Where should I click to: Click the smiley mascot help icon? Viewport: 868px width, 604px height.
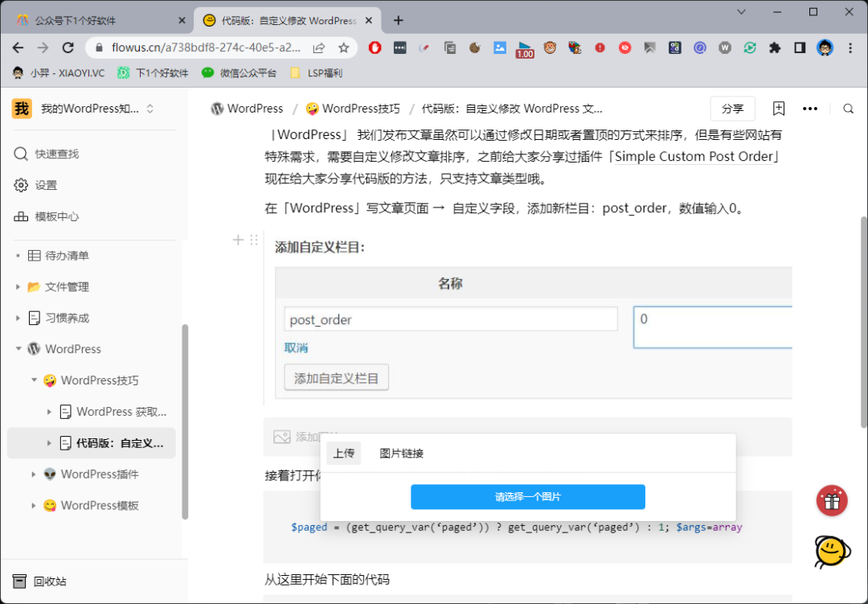tap(832, 552)
